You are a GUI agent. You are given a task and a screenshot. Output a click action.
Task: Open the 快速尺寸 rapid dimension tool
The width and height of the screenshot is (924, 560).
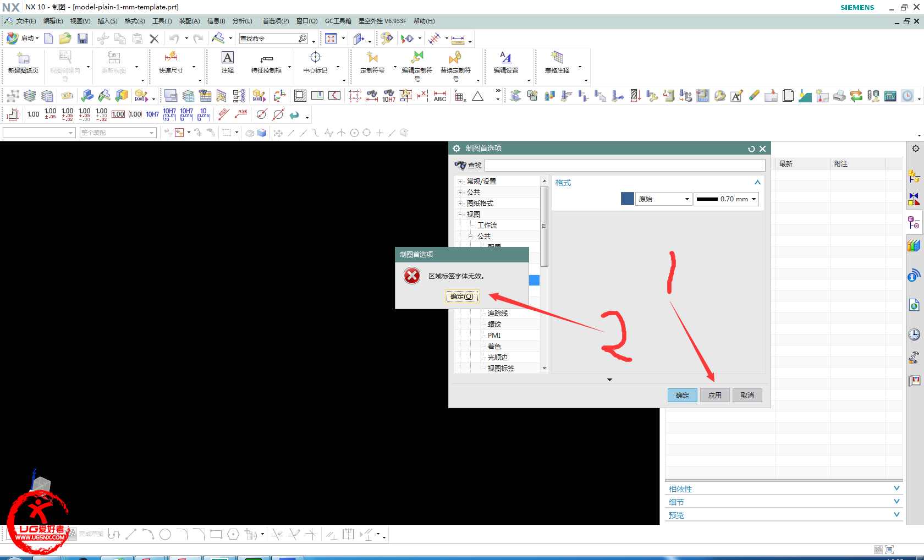(x=170, y=62)
